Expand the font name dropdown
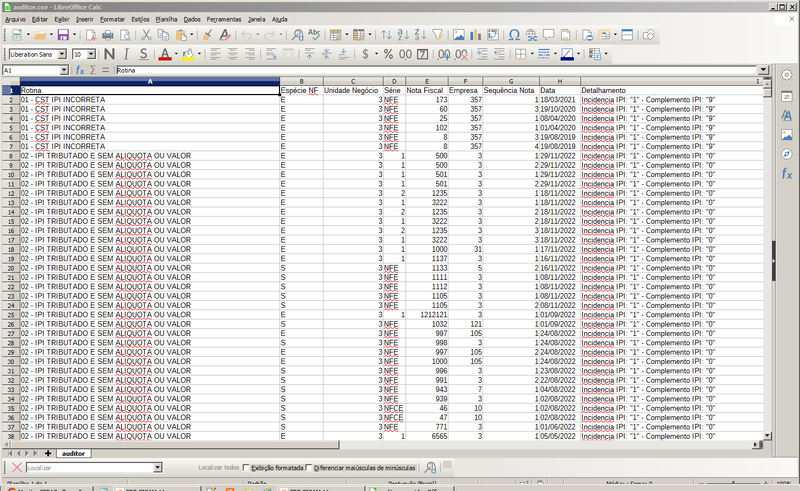800x491 pixels. coord(62,54)
